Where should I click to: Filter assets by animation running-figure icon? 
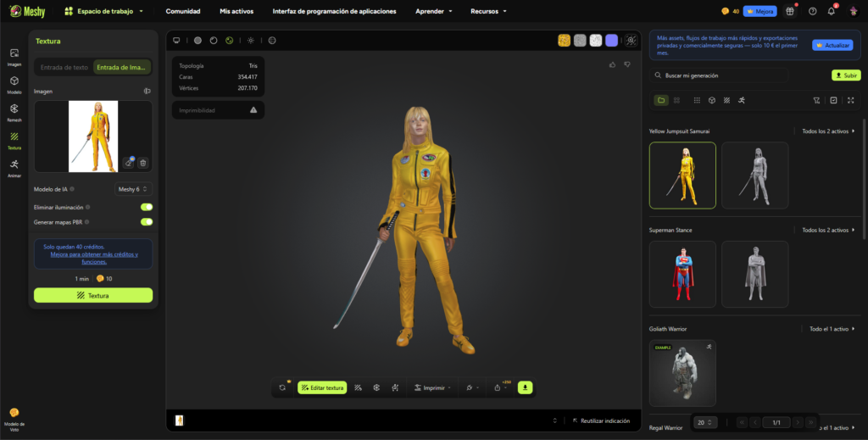741,100
